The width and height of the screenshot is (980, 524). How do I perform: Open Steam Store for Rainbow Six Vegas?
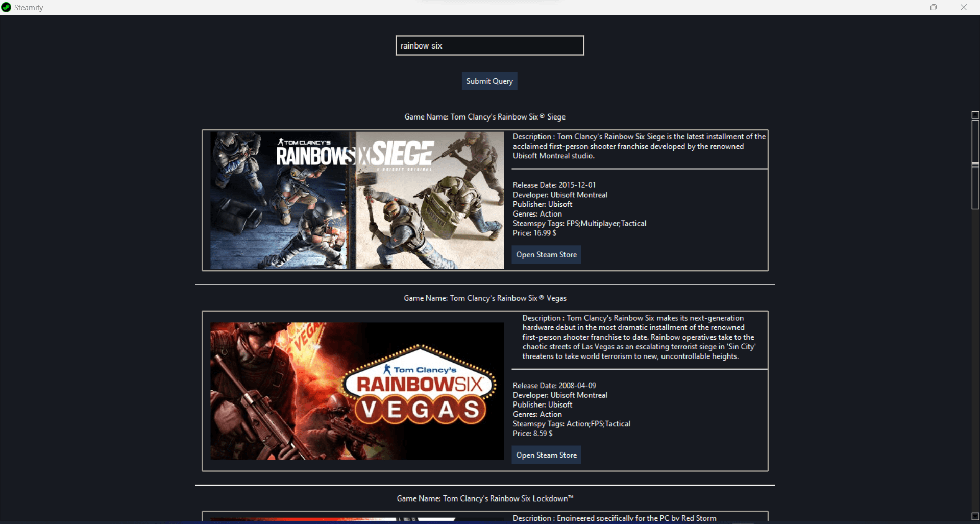click(546, 455)
